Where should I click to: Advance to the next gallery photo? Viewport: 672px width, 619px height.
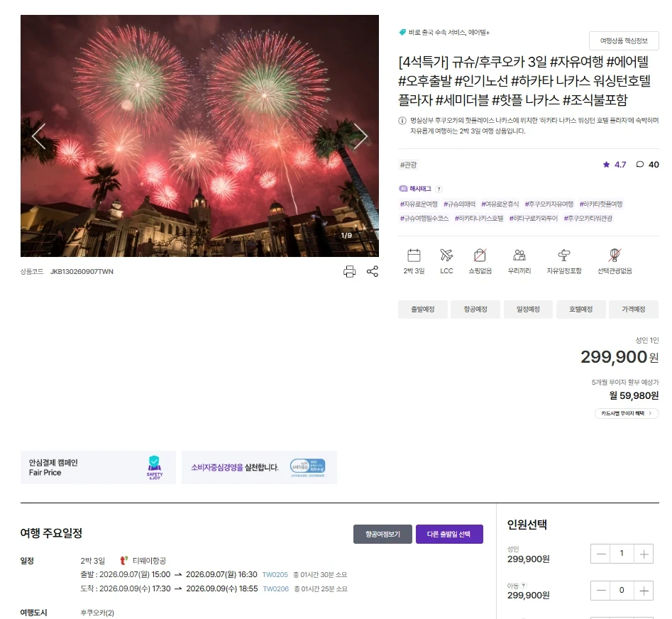[x=360, y=136]
